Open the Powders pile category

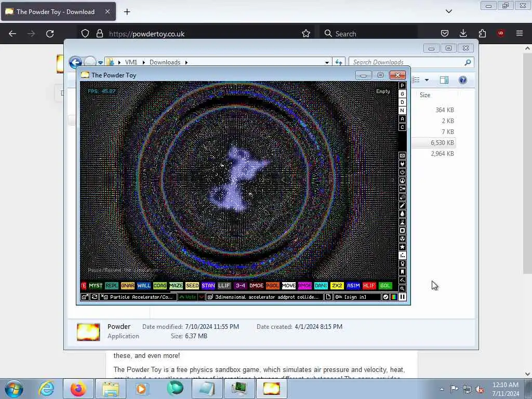click(402, 222)
